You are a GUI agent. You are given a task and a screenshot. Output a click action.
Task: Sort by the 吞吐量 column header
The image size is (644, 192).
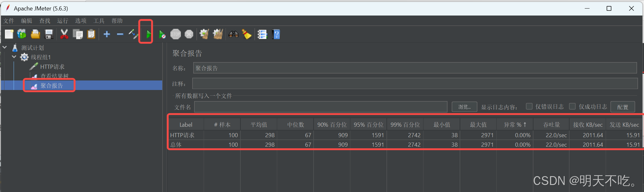click(552, 125)
